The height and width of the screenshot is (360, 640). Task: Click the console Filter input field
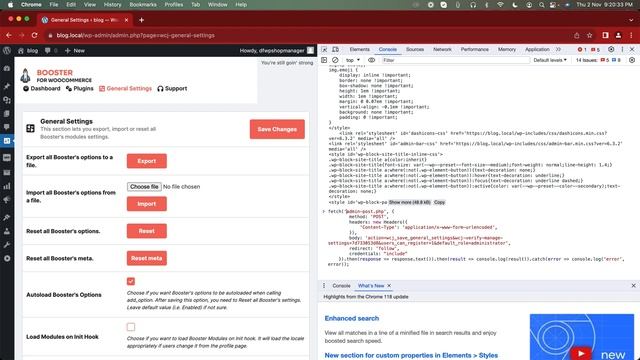(x=455, y=60)
